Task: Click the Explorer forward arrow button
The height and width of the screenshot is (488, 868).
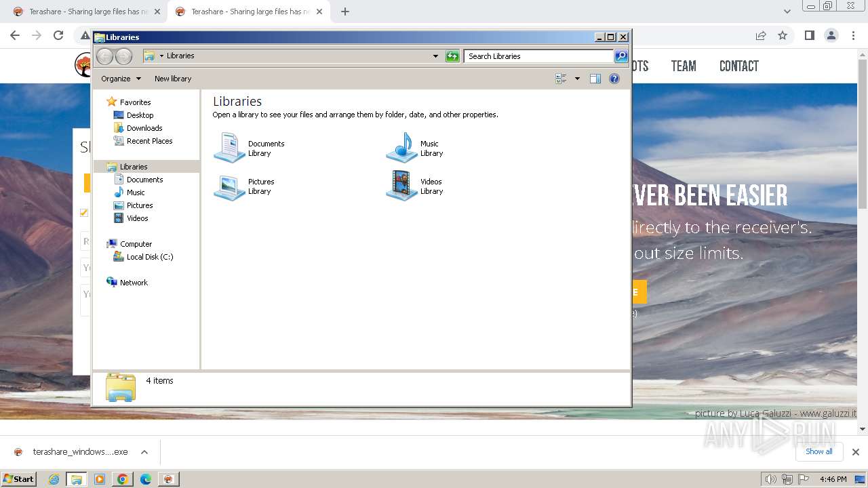Action: click(x=123, y=56)
